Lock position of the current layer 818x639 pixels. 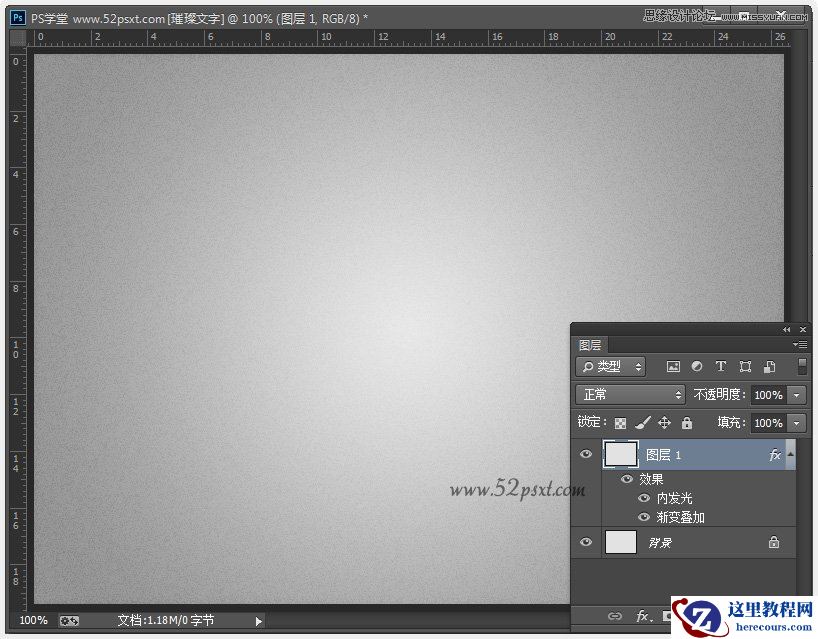click(664, 423)
